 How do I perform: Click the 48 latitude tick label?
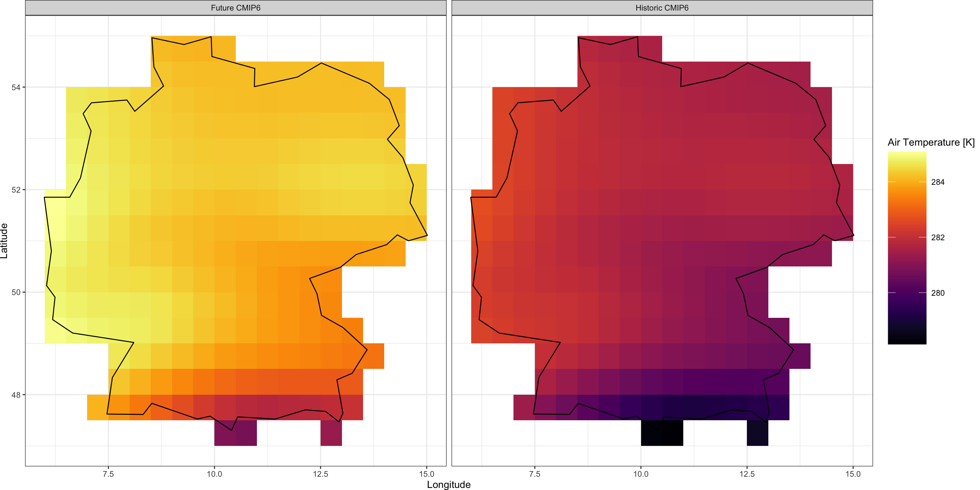[16, 395]
